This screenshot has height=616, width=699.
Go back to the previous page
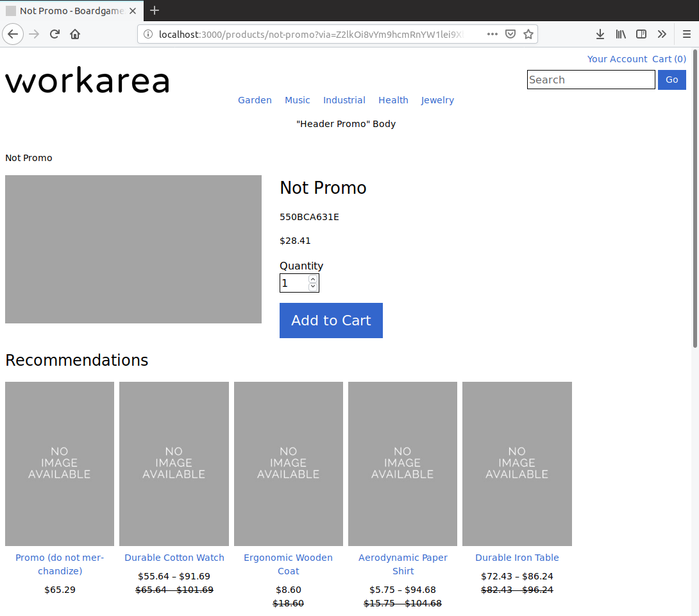[13, 35]
